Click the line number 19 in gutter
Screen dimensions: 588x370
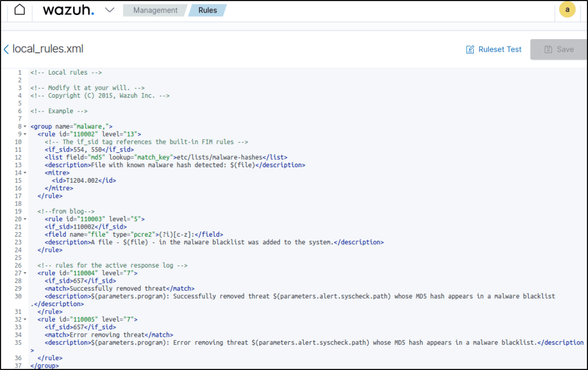point(18,211)
